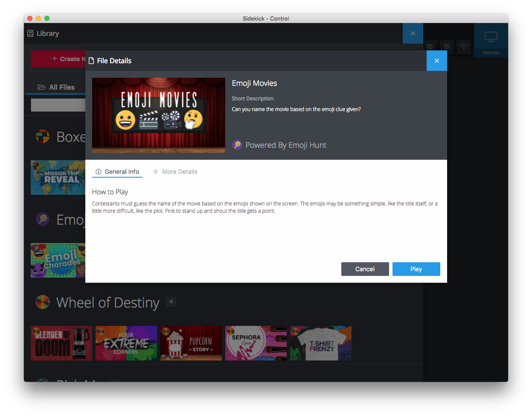Click the green full-screen window button

pyautogui.click(x=47, y=18)
